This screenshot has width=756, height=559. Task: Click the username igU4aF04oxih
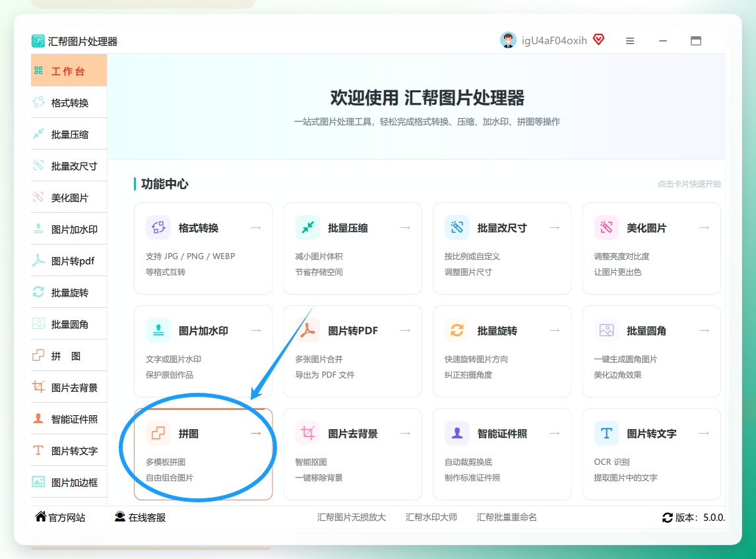(x=554, y=40)
